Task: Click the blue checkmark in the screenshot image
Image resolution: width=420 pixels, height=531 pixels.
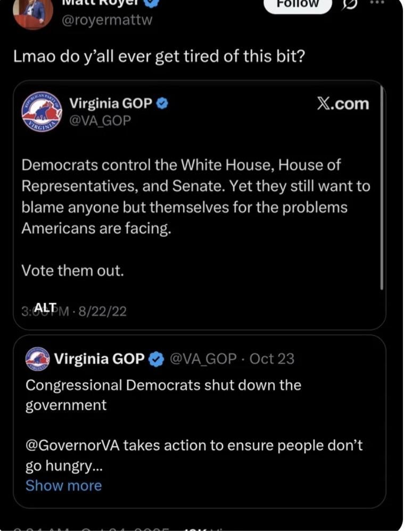Action: click(x=162, y=104)
